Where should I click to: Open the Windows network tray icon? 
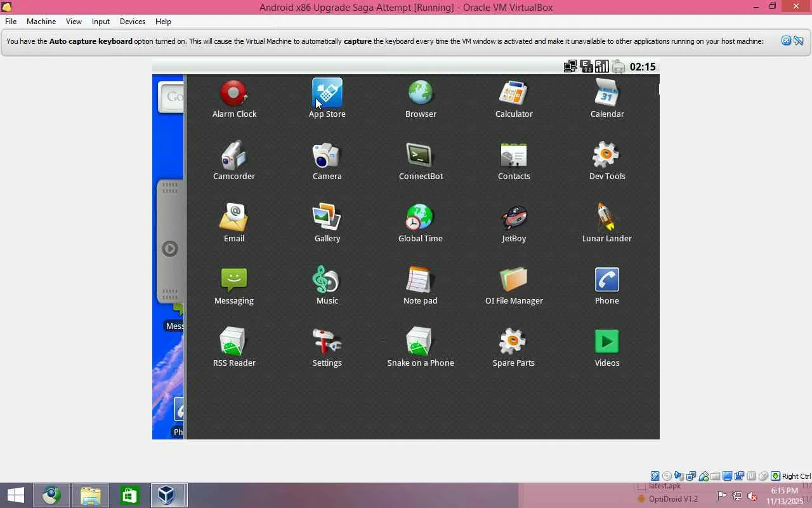[x=737, y=497]
